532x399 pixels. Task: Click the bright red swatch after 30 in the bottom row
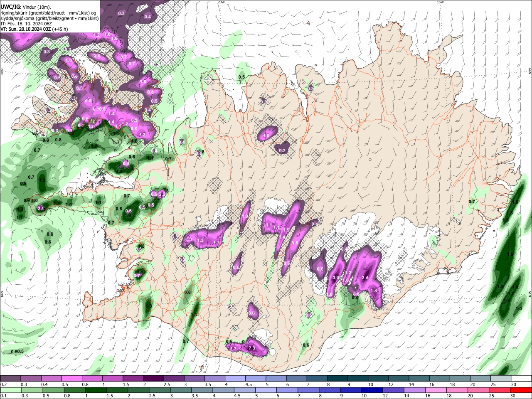click(x=521, y=390)
